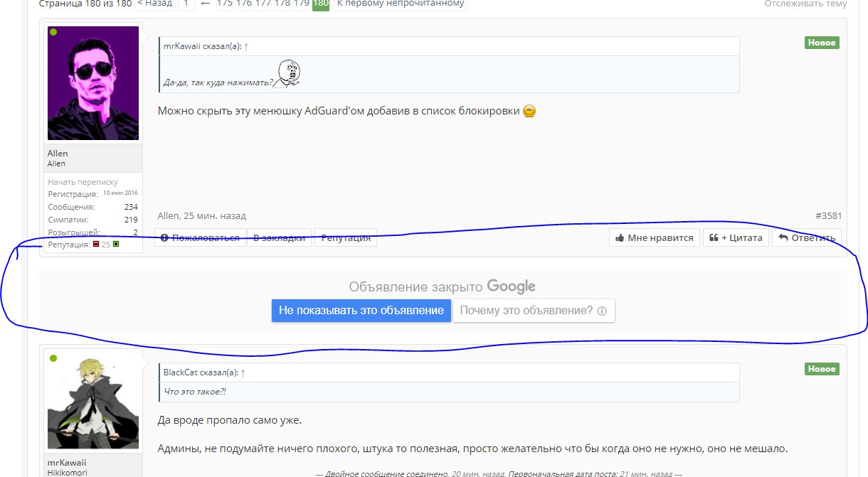868x477 pixels.
Task: Click the text 'Да вроде пропало само уже.'
Action: coord(230,420)
